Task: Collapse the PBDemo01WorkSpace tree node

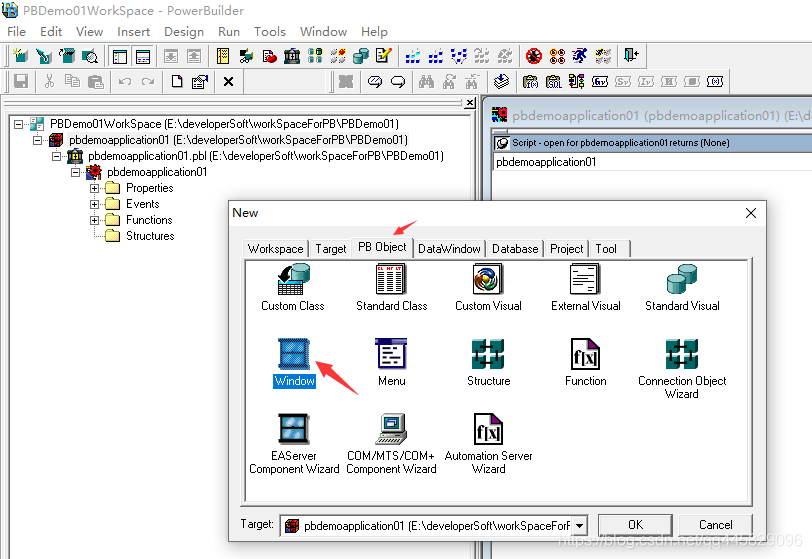Action: (19, 124)
